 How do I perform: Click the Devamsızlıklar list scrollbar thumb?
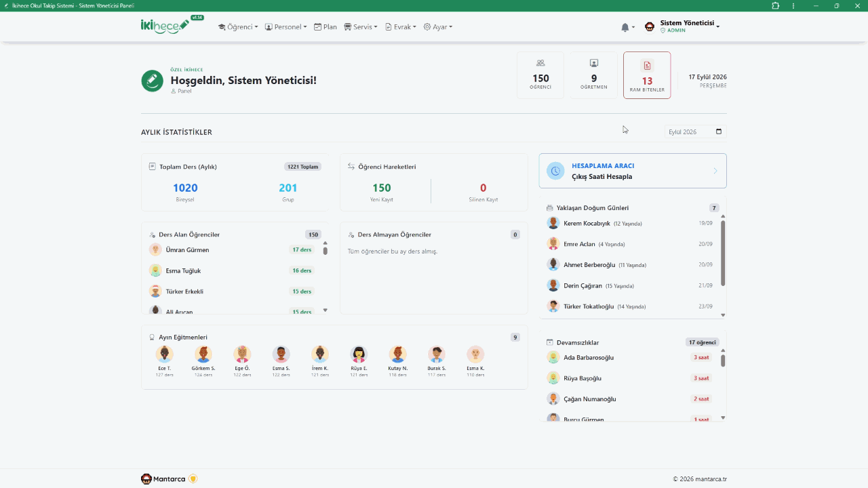(x=723, y=361)
